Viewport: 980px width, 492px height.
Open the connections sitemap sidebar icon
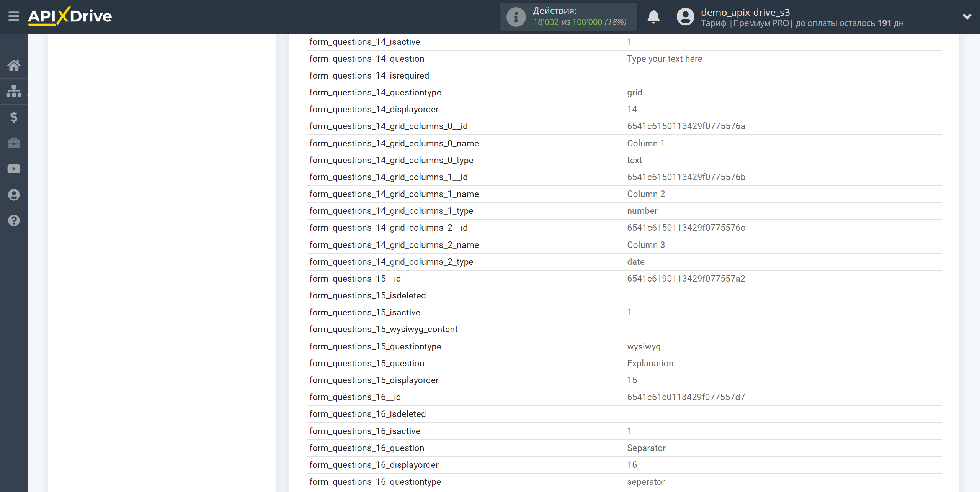coord(14,91)
